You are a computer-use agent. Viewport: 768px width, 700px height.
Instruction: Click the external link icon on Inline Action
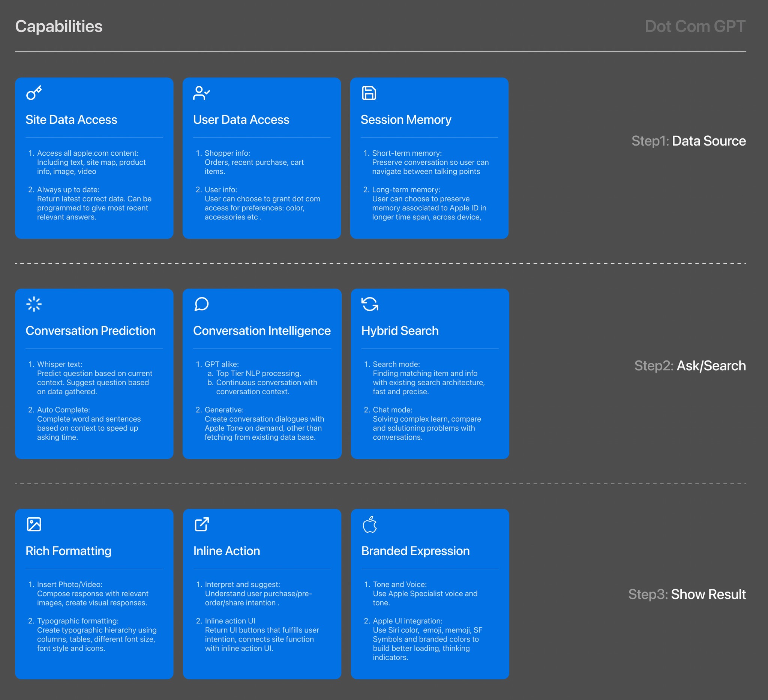click(x=201, y=524)
